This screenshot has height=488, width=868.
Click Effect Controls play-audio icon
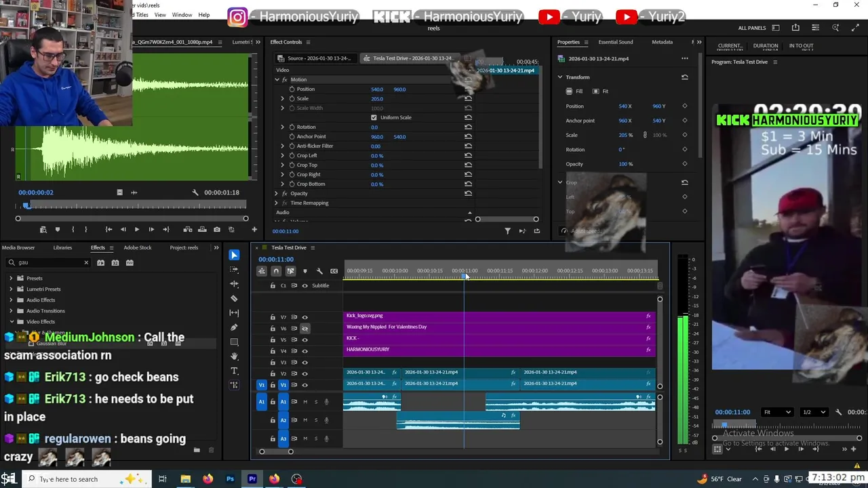click(x=521, y=231)
